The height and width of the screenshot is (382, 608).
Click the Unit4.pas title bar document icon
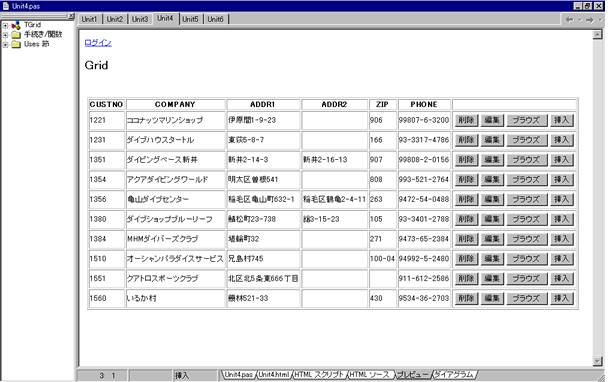click(5, 6)
